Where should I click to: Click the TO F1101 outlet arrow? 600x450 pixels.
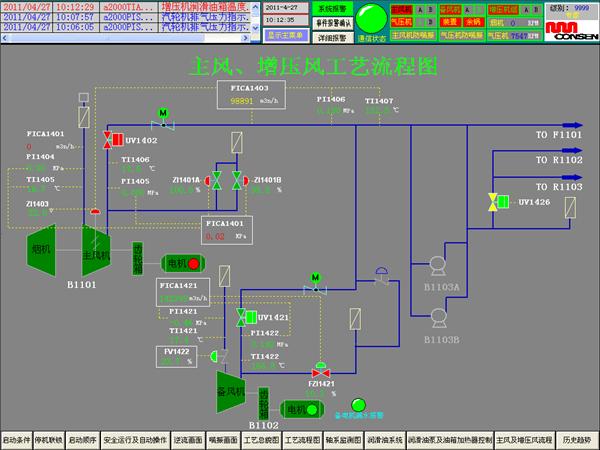click(572, 125)
